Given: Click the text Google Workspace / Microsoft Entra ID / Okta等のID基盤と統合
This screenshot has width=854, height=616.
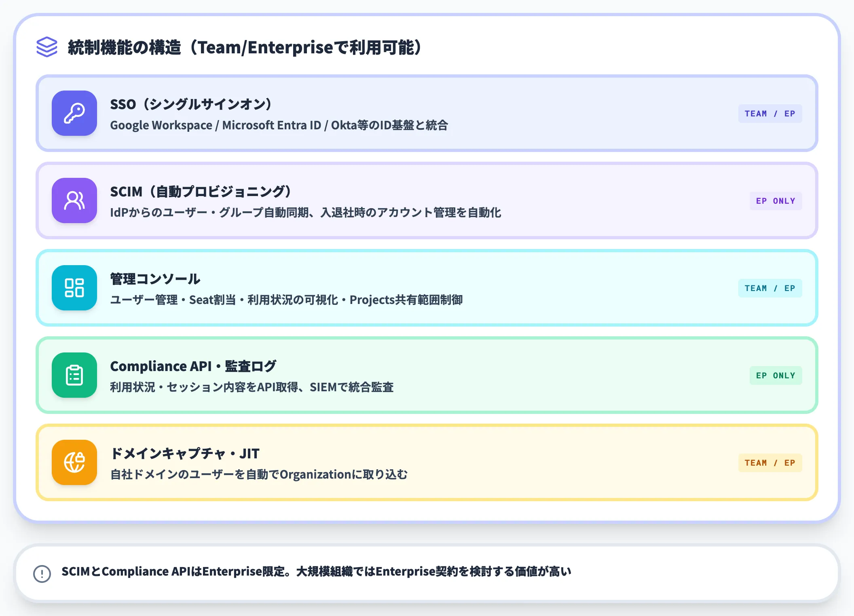Looking at the screenshot, I should [x=279, y=125].
